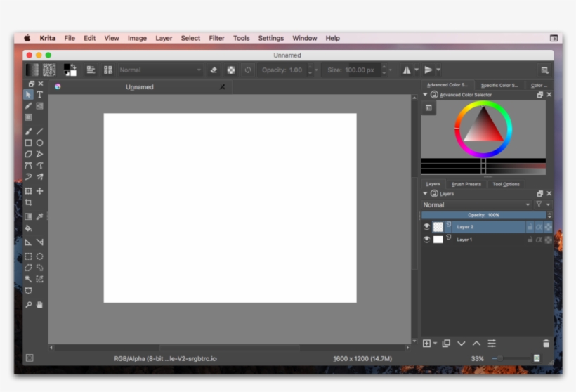Open the Layer menu
The height and width of the screenshot is (392, 576).
[x=164, y=38]
